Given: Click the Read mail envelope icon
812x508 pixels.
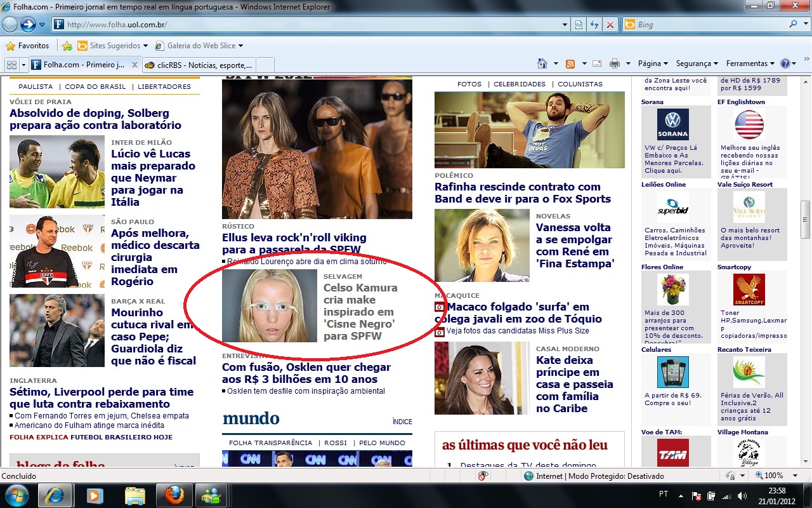Looking at the screenshot, I should (x=597, y=63).
